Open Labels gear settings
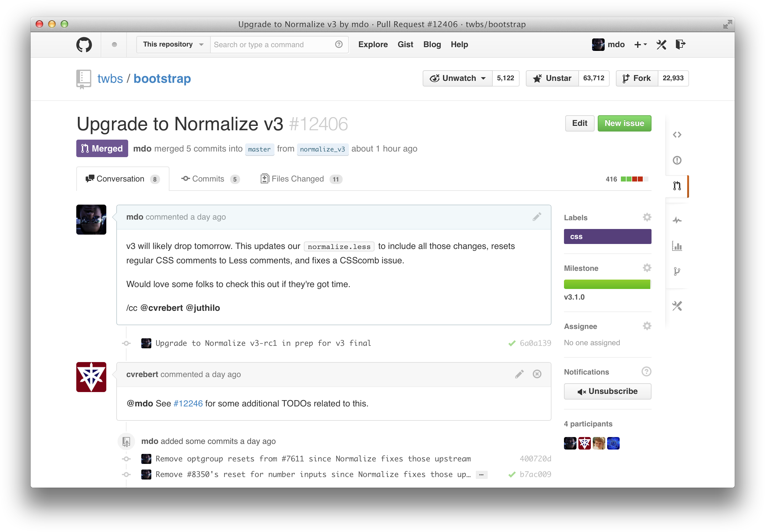 pyautogui.click(x=647, y=217)
